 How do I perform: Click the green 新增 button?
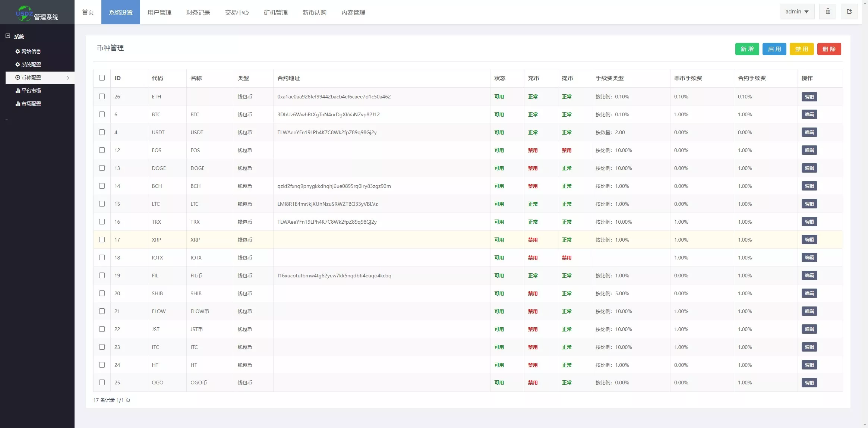pyautogui.click(x=747, y=49)
